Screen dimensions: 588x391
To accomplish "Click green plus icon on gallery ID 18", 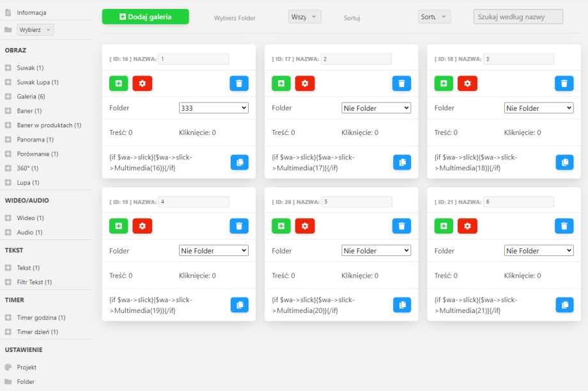I will [444, 83].
